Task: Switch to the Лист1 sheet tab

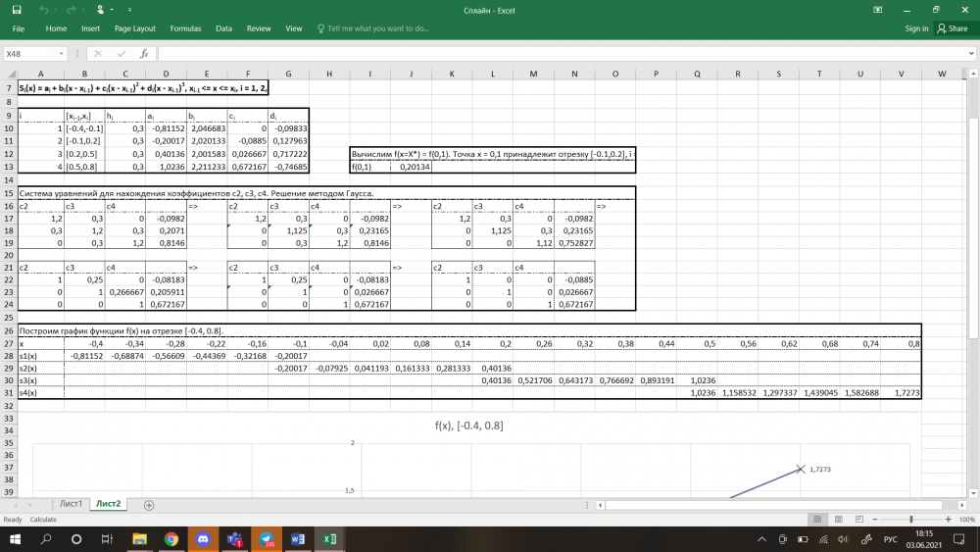Action: [71, 504]
